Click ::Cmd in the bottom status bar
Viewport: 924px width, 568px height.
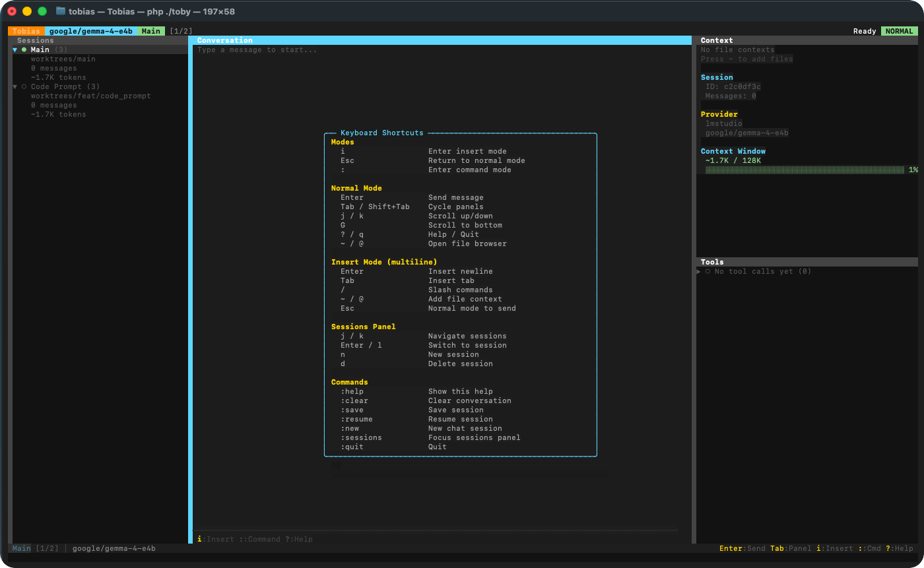point(869,548)
